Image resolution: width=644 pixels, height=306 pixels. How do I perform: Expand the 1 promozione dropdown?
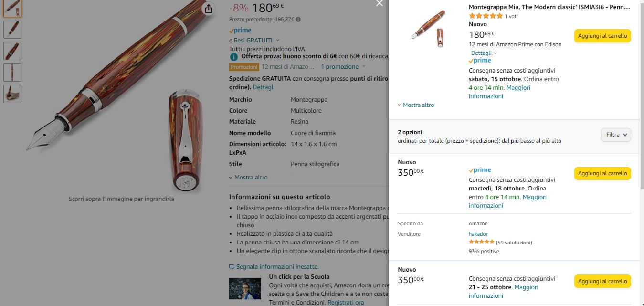343,67
